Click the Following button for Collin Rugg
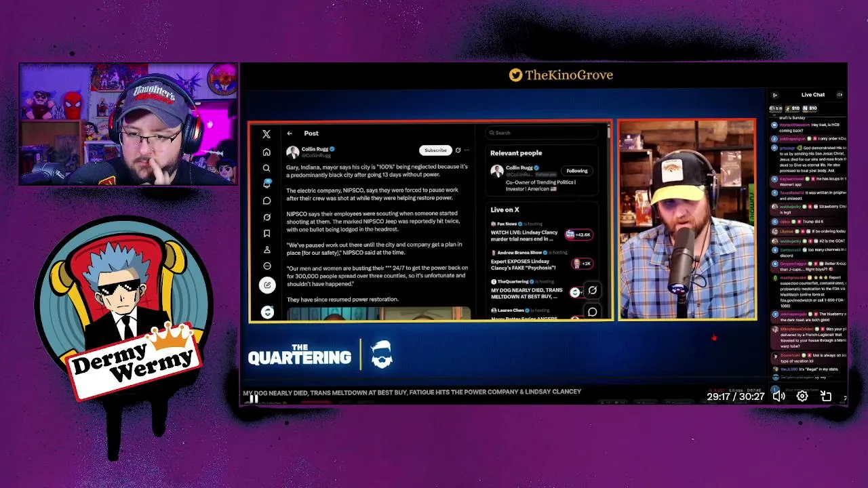The image size is (868, 488). pyautogui.click(x=577, y=171)
